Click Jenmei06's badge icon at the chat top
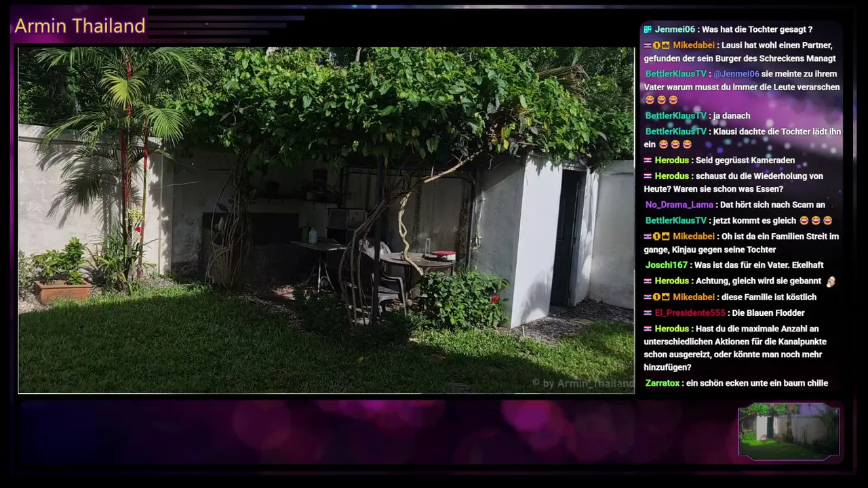 click(648, 30)
